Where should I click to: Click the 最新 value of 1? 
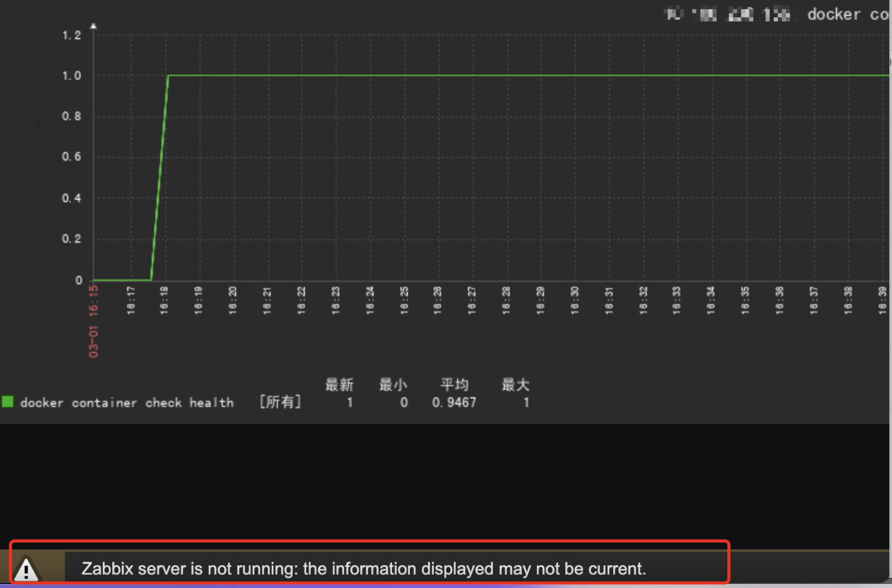point(350,403)
